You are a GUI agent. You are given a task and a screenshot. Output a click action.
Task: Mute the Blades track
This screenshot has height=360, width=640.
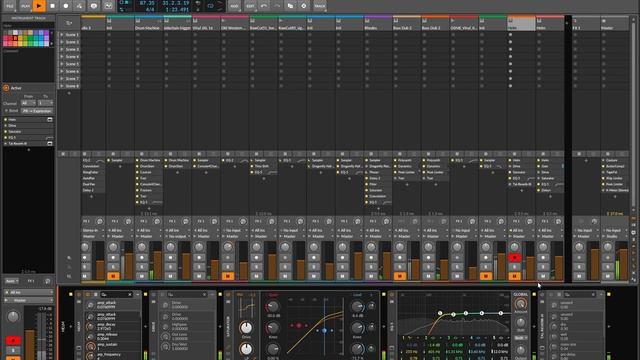point(371,276)
